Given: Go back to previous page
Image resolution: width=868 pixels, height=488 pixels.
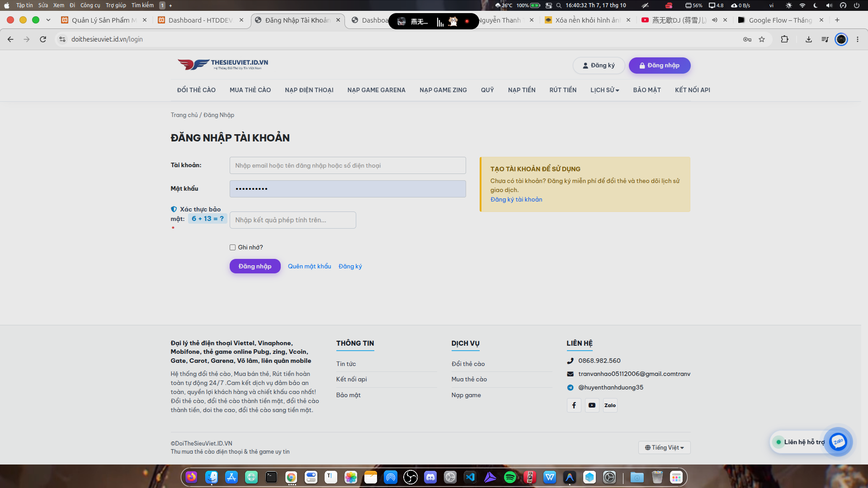Looking at the screenshot, I should coord(10,39).
